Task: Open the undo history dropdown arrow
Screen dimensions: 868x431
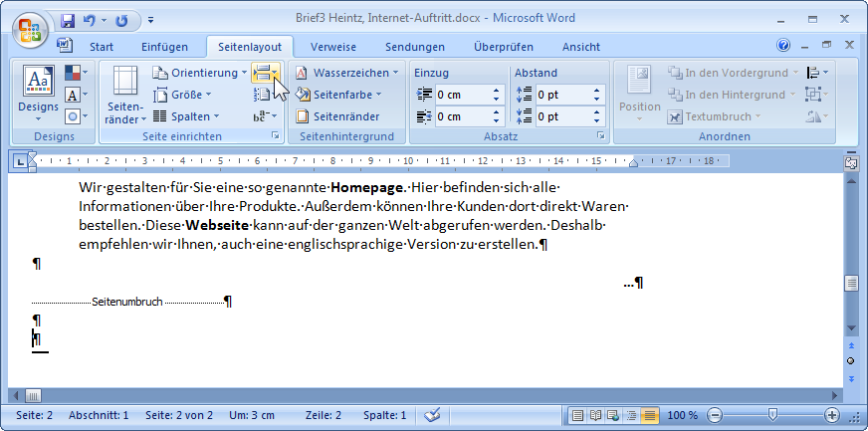Action: [x=104, y=21]
